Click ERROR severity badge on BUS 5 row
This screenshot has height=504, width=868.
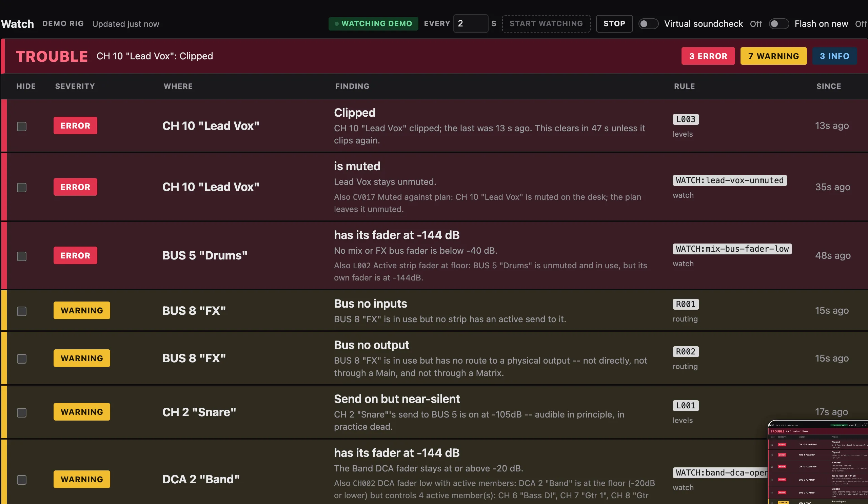[75, 256]
